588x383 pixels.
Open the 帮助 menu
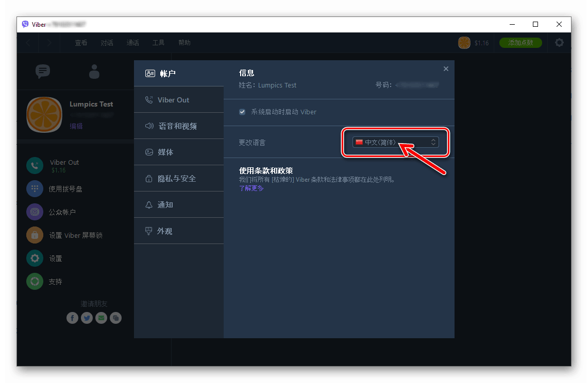[184, 43]
